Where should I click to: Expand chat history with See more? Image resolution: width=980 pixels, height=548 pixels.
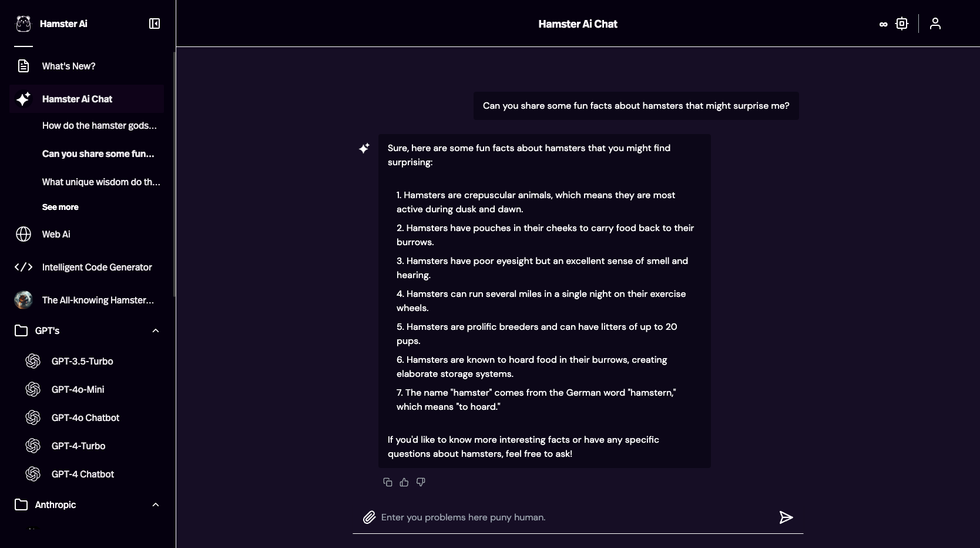point(60,207)
